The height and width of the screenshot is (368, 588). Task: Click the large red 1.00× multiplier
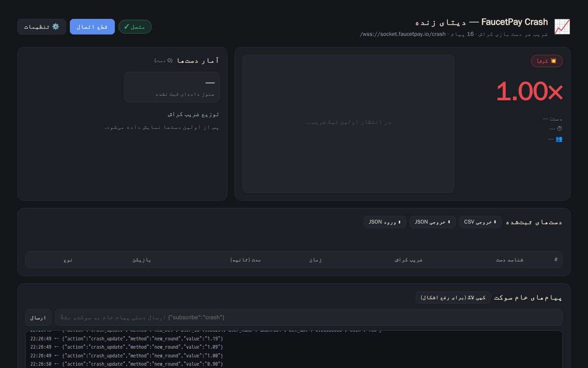(529, 91)
